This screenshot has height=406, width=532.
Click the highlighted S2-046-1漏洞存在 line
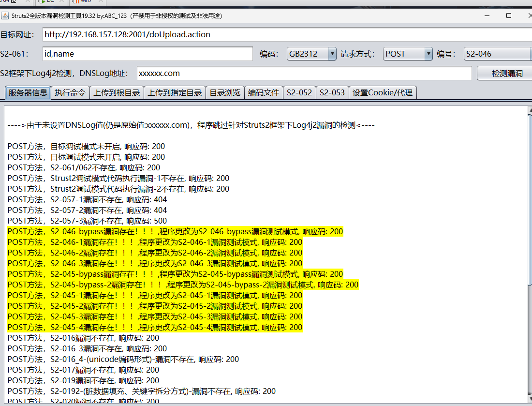155,242
